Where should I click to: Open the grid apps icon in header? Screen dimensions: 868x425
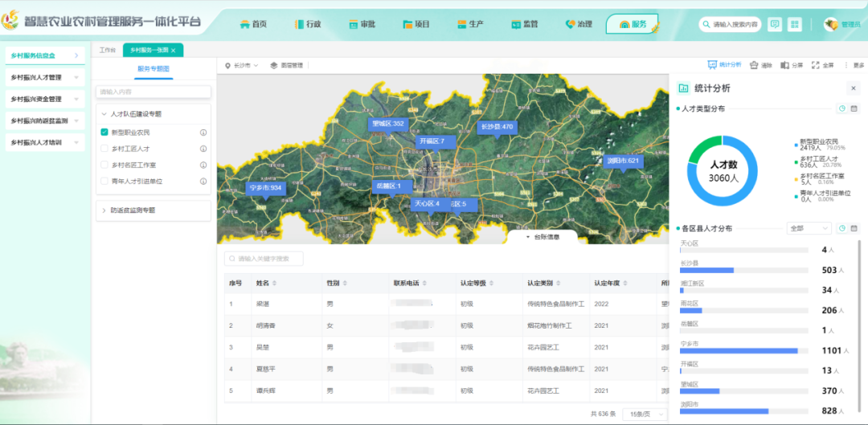pyautogui.click(x=794, y=24)
